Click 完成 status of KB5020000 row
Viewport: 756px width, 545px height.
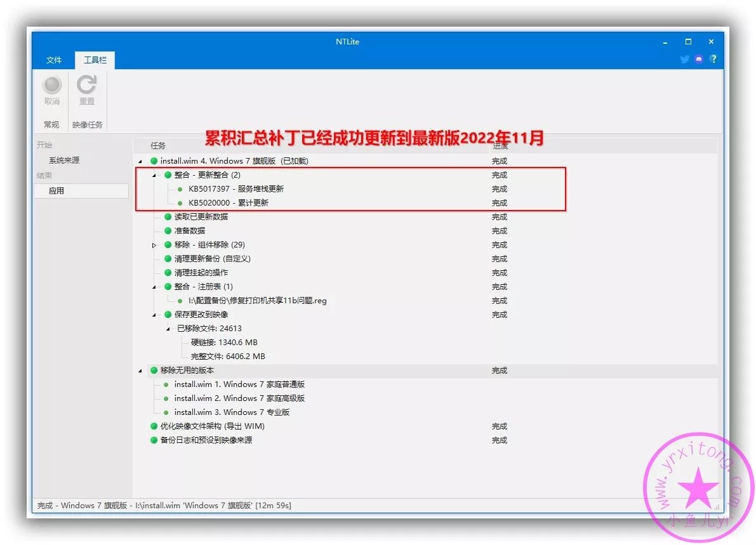(500, 203)
